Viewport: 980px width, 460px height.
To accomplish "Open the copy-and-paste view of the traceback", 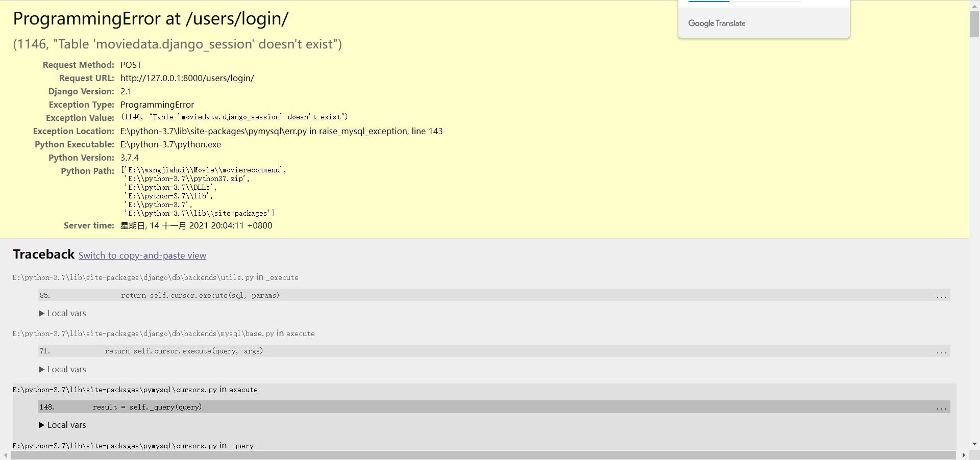I will point(142,255).
